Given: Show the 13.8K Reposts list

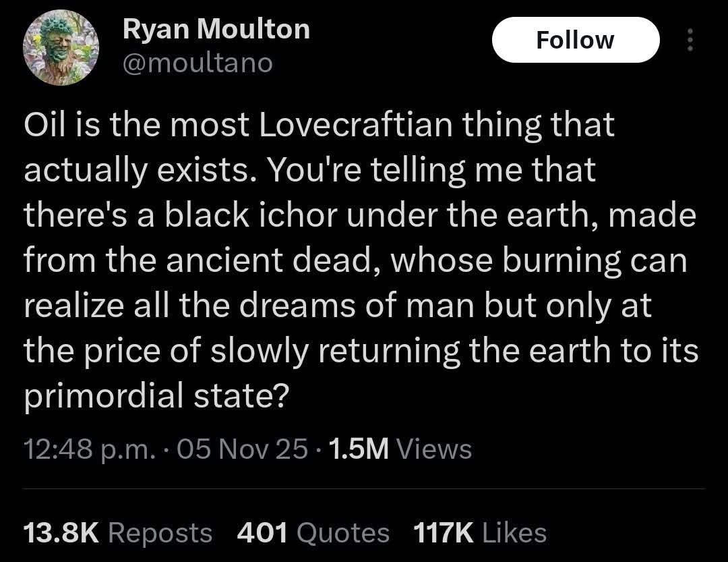Looking at the screenshot, I should pyautogui.click(x=117, y=532).
